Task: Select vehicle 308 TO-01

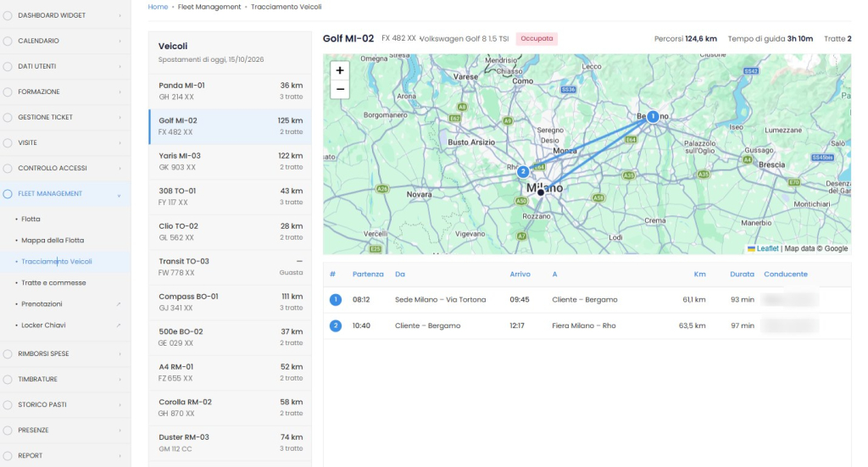Action: tap(231, 197)
